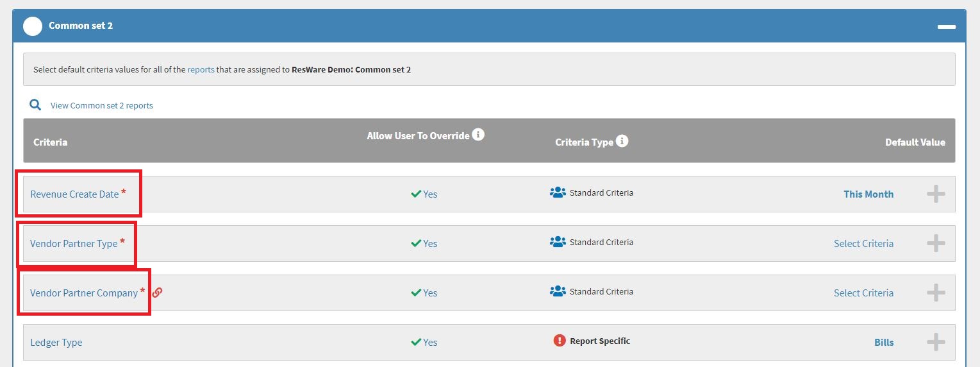The width and height of the screenshot is (980, 367).
Task: Click the magnifying glass search icon
Action: click(x=35, y=105)
